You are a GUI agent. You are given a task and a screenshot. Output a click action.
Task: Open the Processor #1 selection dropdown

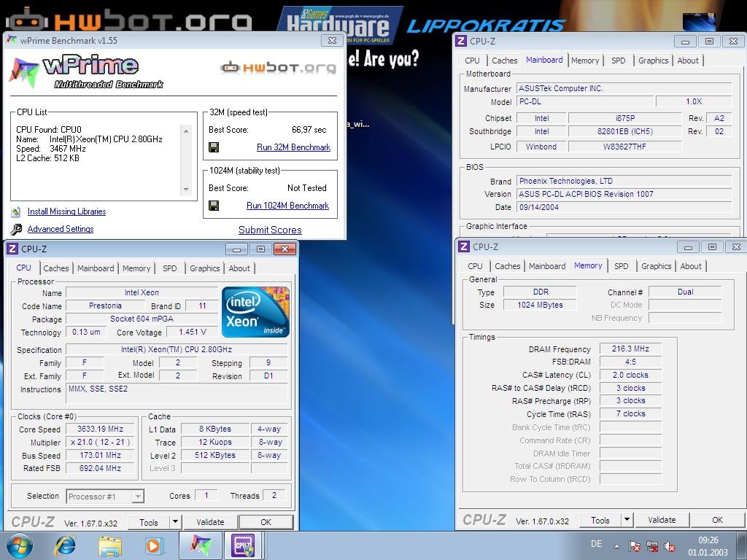tap(138, 497)
